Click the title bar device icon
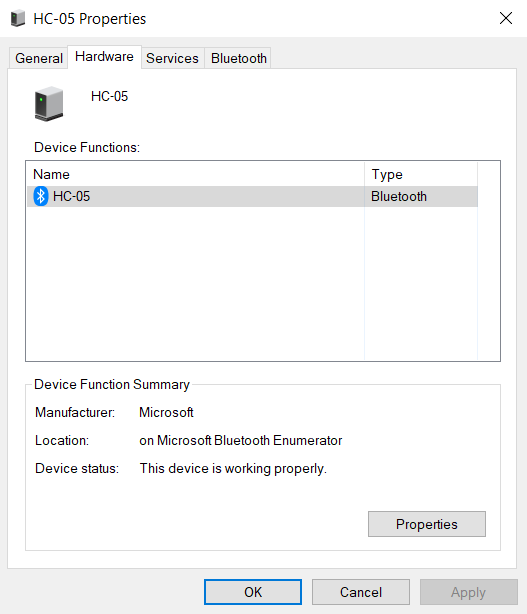527x614 pixels. 18,18
